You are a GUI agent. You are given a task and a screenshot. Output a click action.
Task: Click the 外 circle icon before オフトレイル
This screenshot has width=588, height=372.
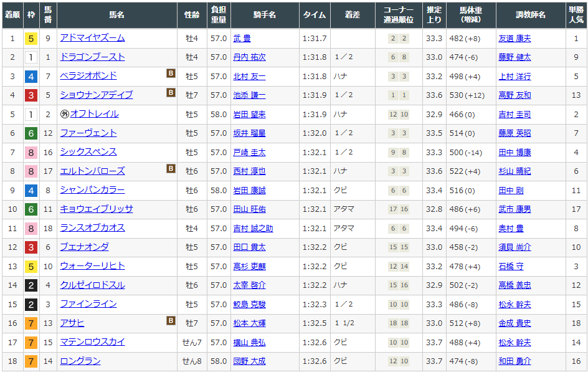click(64, 114)
